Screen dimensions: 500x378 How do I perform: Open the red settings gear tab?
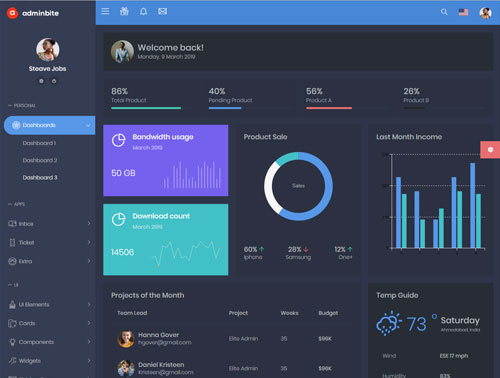[x=490, y=150]
